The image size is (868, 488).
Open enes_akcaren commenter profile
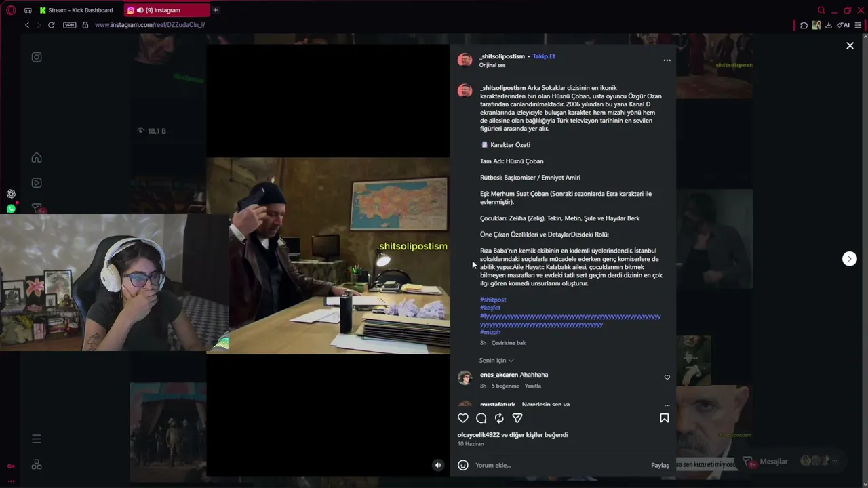click(x=498, y=375)
